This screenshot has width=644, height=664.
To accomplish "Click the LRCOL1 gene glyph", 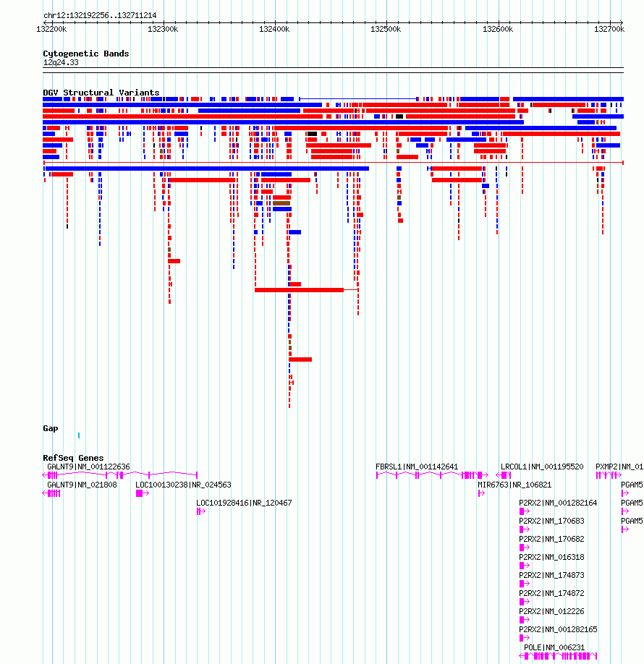I will point(504,475).
